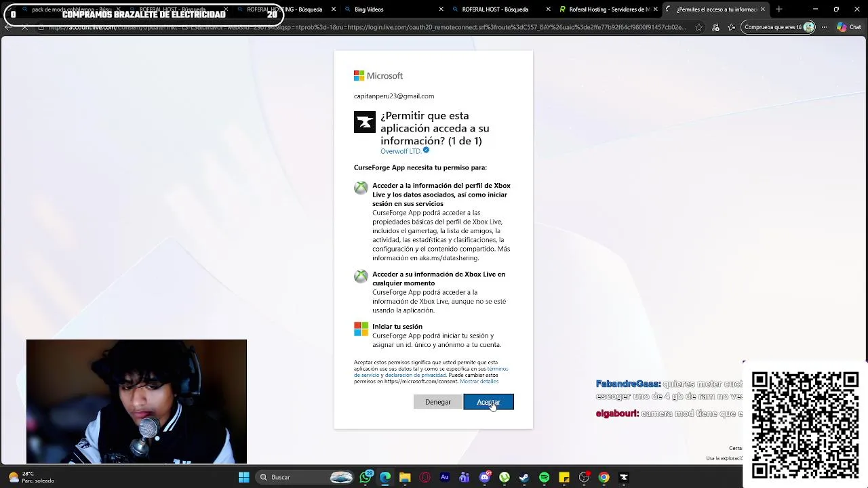868x488 pixels.
Task: Click the FabandreGasa chat username
Action: click(628, 384)
